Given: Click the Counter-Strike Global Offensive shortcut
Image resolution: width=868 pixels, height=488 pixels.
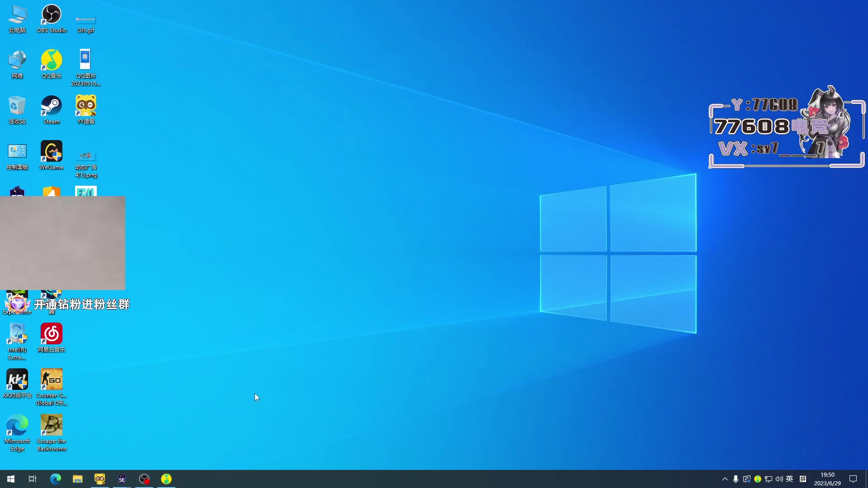Looking at the screenshot, I should pos(51,380).
